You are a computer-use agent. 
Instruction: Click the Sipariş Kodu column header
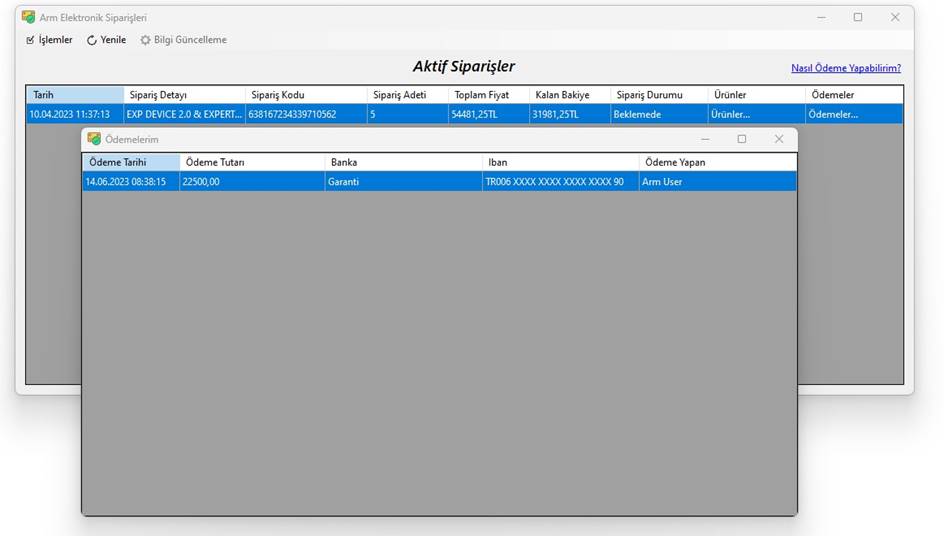pyautogui.click(x=305, y=95)
